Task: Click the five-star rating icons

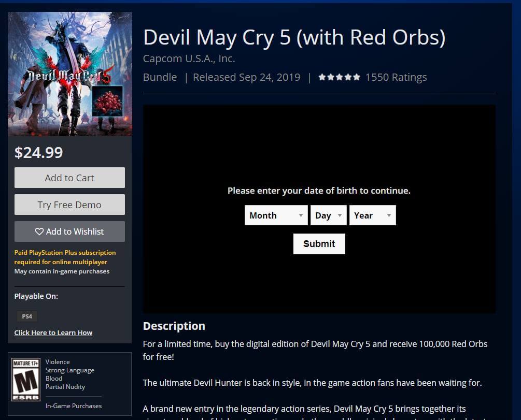Action: 339,77
